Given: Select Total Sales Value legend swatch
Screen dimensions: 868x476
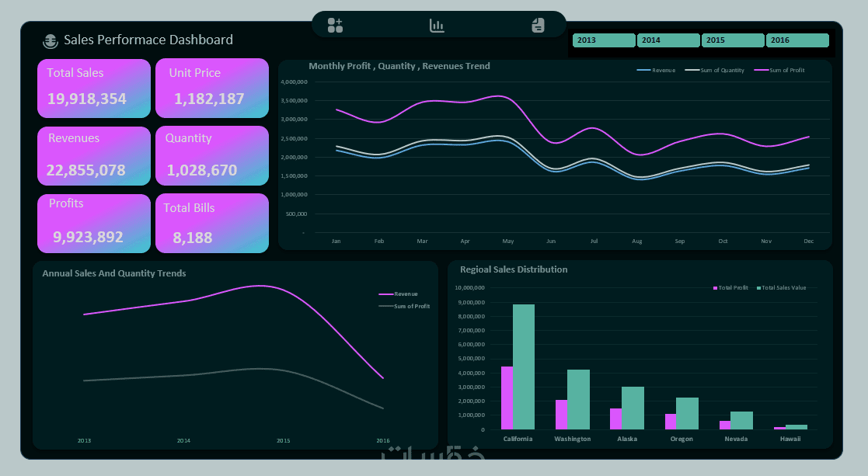Looking at the screenshot, I should coord(759,288).
